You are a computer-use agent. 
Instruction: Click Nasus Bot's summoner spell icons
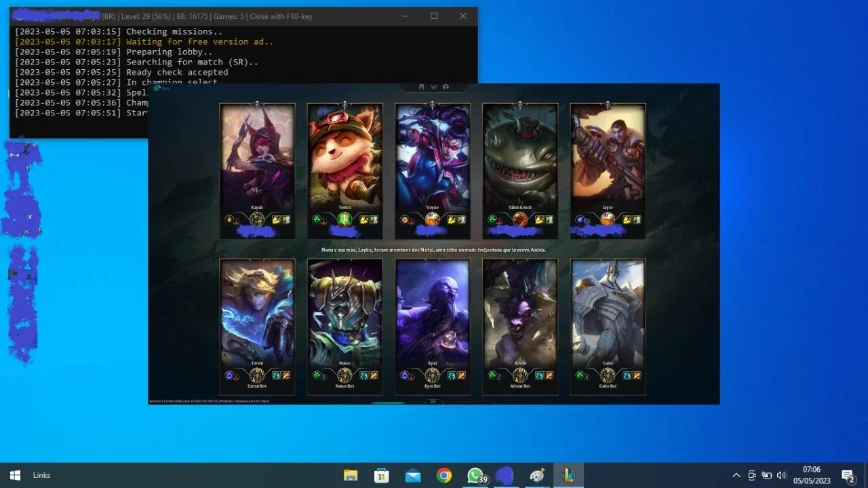click(369, 375)
